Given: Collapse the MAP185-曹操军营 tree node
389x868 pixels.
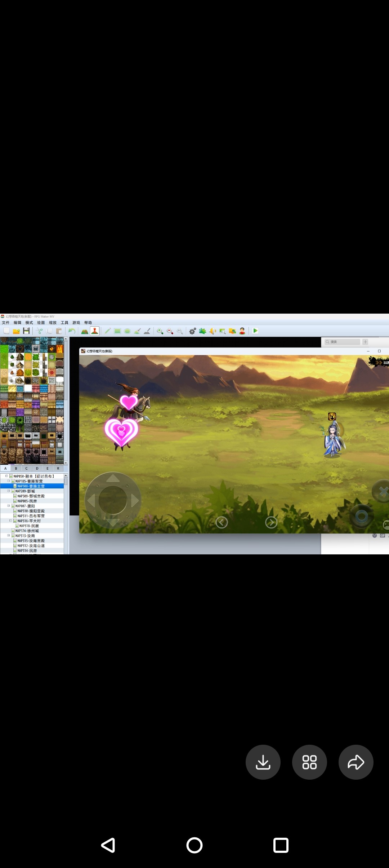Looking at the screenshot, I should pos(9,481).
